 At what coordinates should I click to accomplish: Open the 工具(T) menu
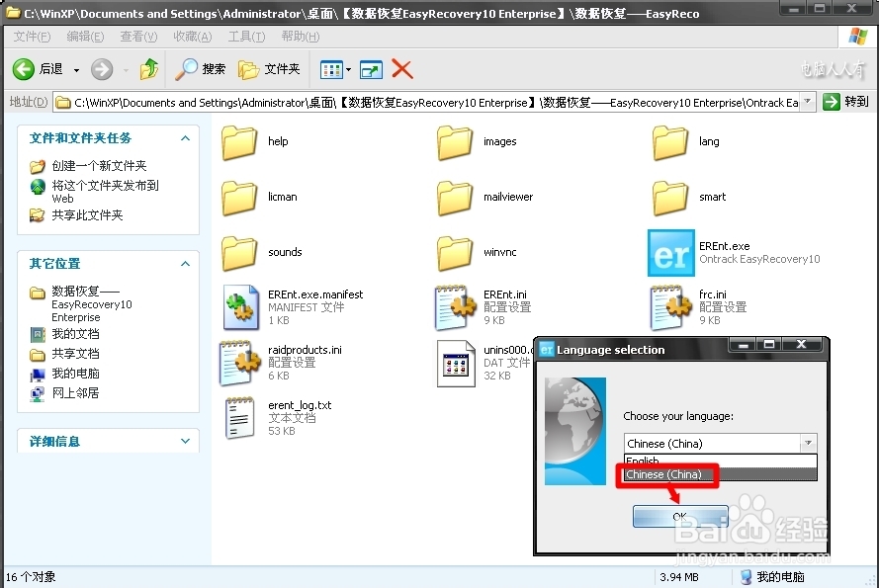tap(246, 37)
